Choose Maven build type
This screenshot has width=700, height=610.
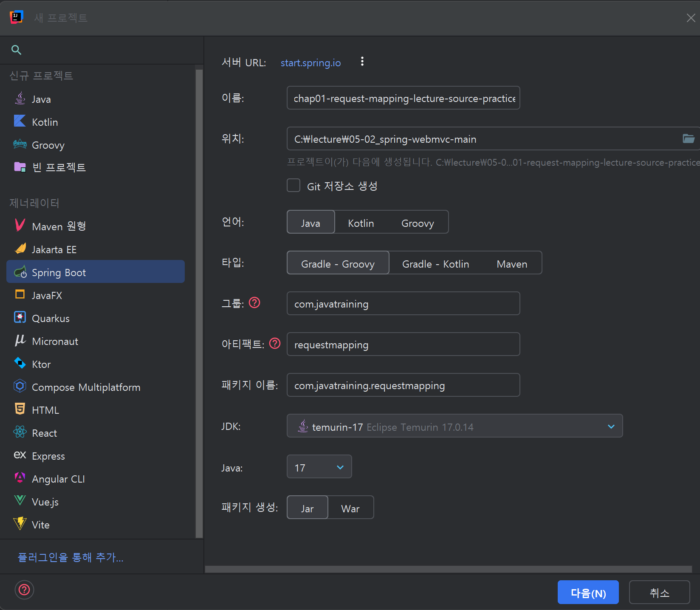(x=512, y=263)
